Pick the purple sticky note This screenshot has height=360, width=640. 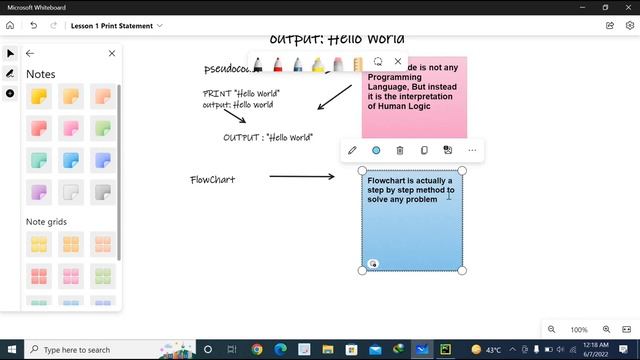click(39, 192)
